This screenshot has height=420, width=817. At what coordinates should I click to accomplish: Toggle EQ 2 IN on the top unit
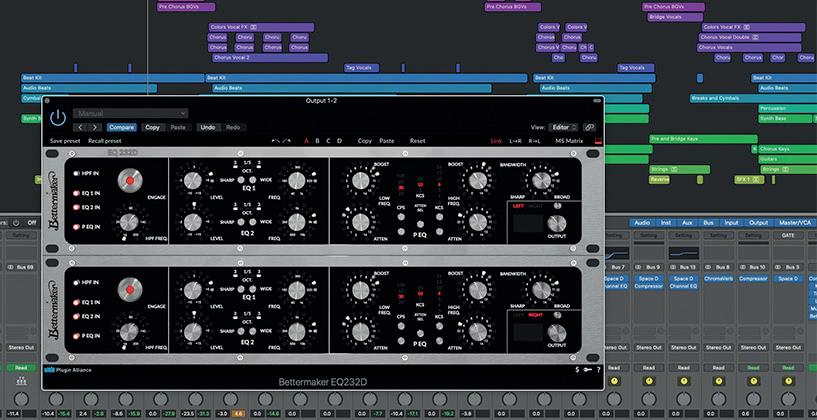(76, 207)
